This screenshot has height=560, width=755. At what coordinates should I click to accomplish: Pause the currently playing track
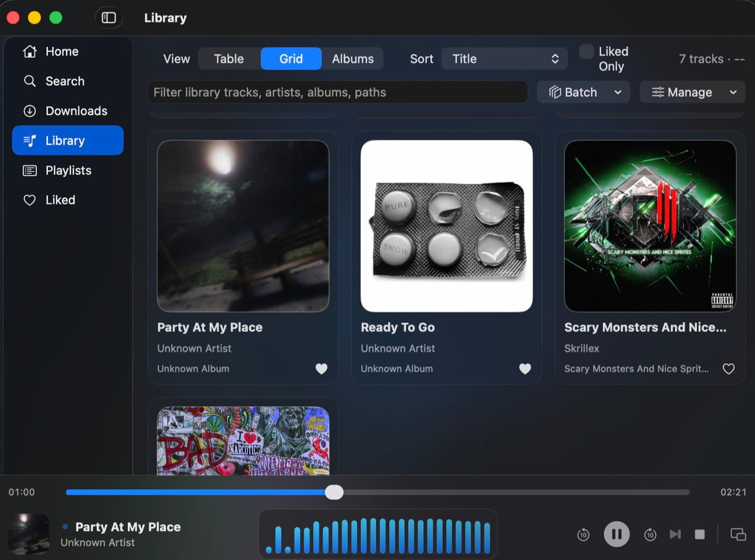tap(616, 534)
